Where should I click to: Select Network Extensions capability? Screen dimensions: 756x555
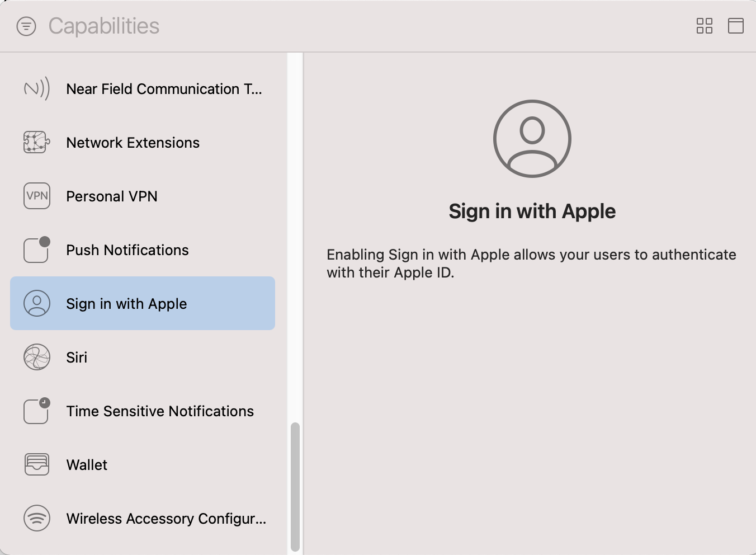click(x=143, y=142)
